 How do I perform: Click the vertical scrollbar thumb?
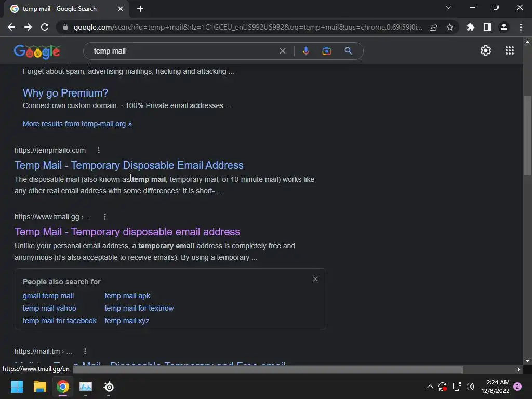click(x=527, y=135)
